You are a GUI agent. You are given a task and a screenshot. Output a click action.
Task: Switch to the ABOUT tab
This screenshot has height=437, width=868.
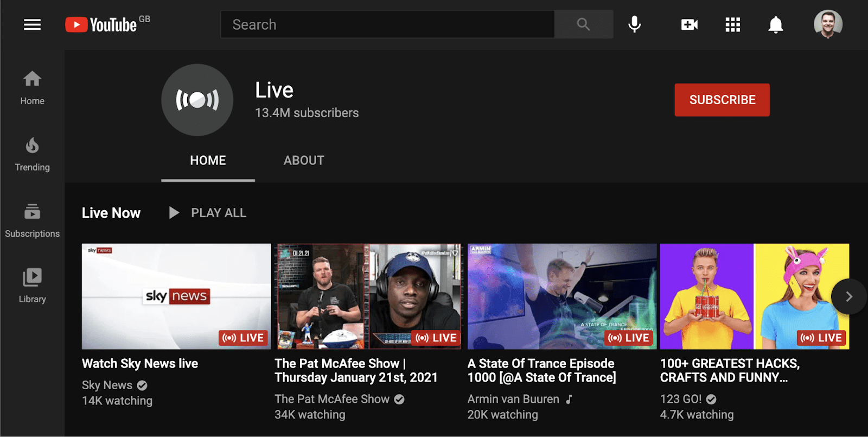coord(303,161)
